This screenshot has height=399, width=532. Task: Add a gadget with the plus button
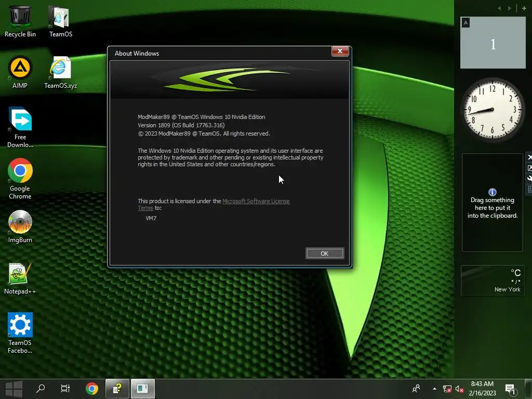(x=524, y=8)
